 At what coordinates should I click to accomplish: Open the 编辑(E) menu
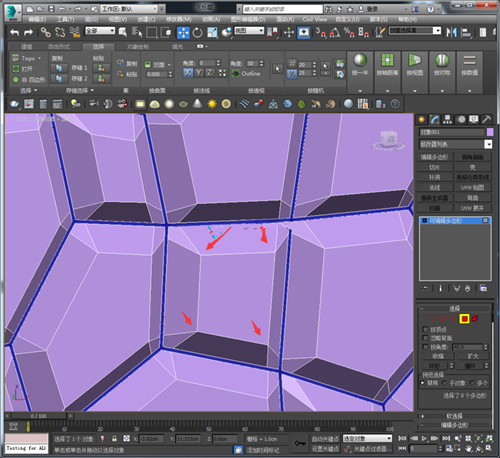[x=37, y=19]
